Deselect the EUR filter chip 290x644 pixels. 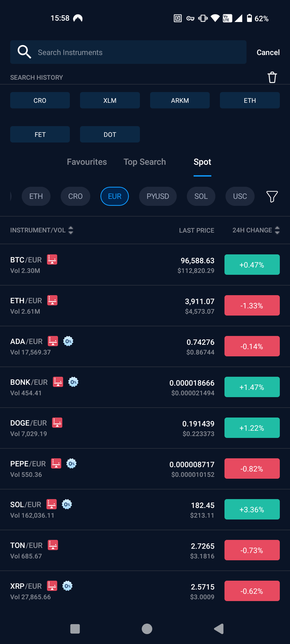click(114, 196)
